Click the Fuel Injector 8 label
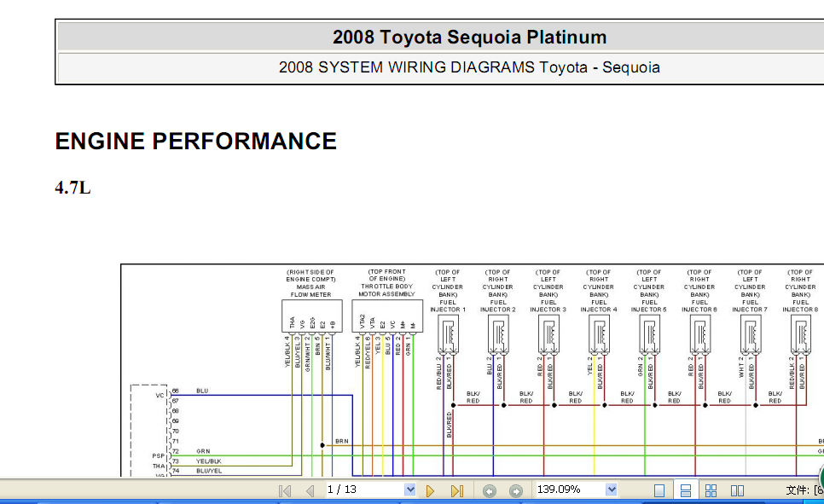 tap(800, 291)
